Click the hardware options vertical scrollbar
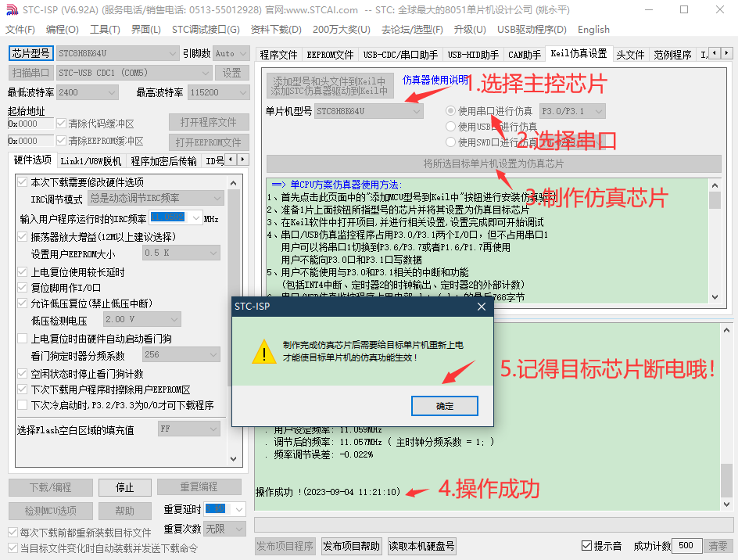This screenshot has height=560, width=738. pyautogui.click(x=234, y=320)
